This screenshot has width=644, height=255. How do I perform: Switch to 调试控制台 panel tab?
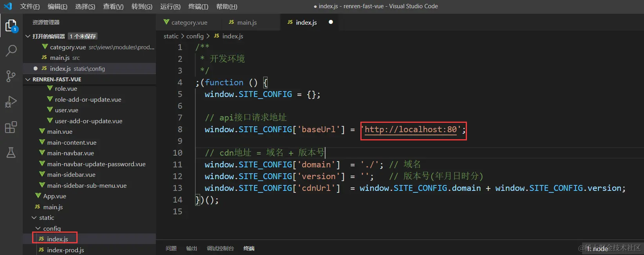tap(220, 248)
